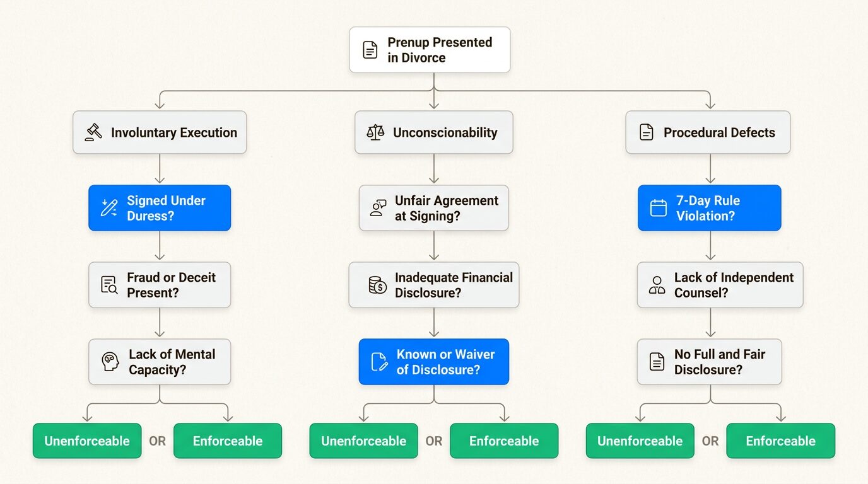The image size is (868, 484).
Task: Click the Procedural Defects node label
Action: click(x=719, y=132)
